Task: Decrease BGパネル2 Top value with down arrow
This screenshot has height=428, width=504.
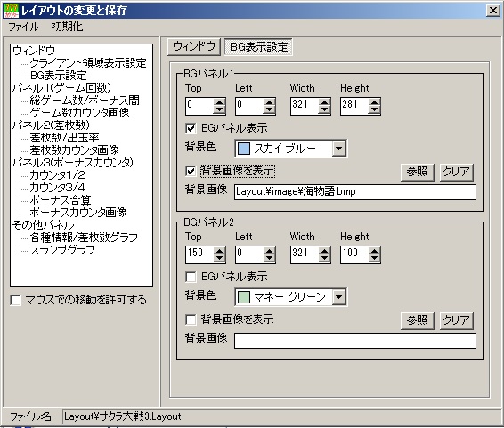Action: coord(219,259)
